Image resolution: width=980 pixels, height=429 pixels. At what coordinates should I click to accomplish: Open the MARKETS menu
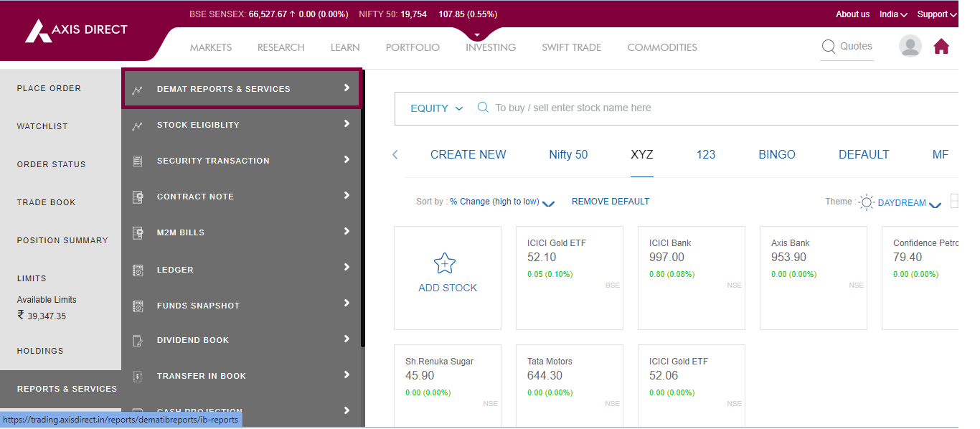(211, 47)
